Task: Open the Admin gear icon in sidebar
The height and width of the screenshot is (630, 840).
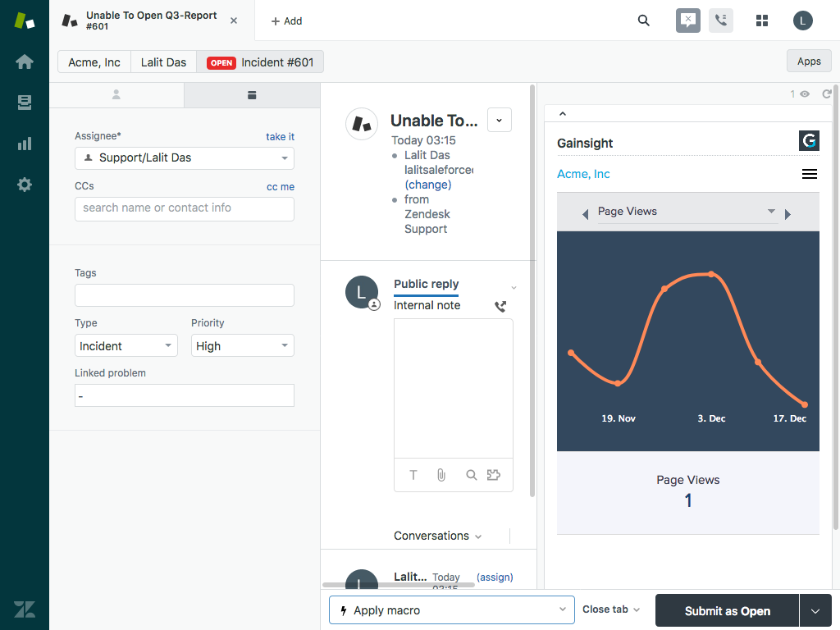Action: [x=25, y=185]
